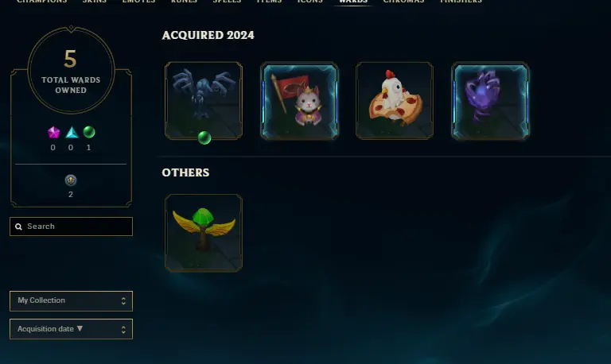The image size is (611, 364).
Task: Click the green orb badge on spider ward
Action: (x=204, y=137)
